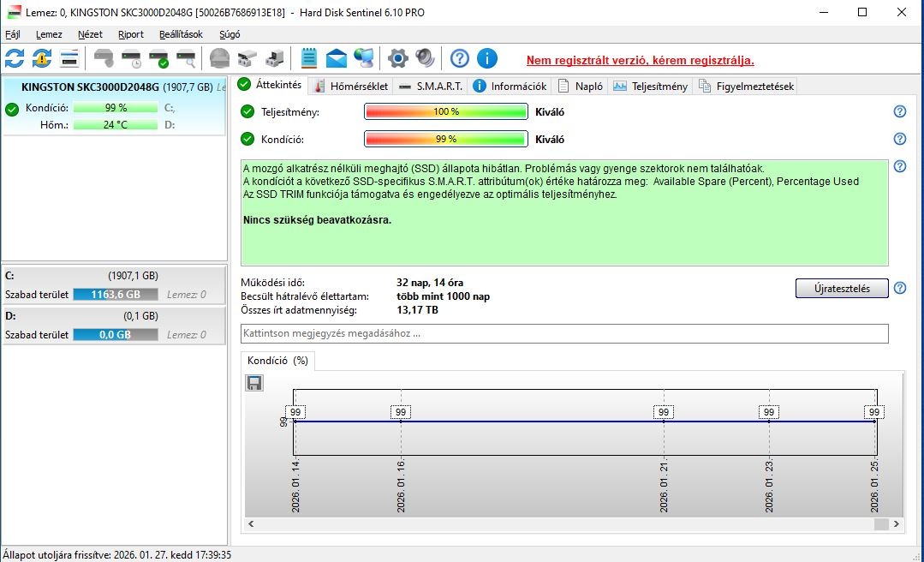Click the Újratesztelés button
924x562 pixels.
(x=842, y=289)
